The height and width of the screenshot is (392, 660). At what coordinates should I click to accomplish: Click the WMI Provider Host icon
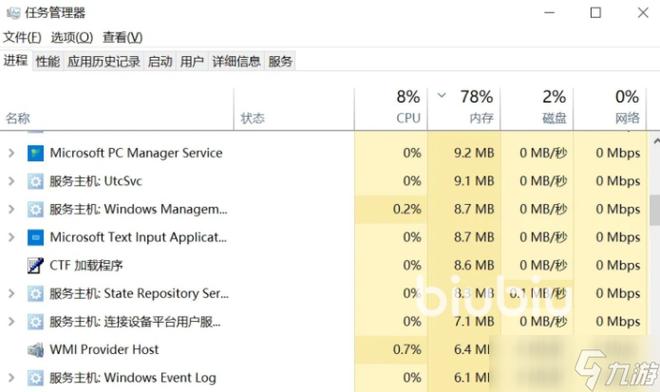point(35,350)
